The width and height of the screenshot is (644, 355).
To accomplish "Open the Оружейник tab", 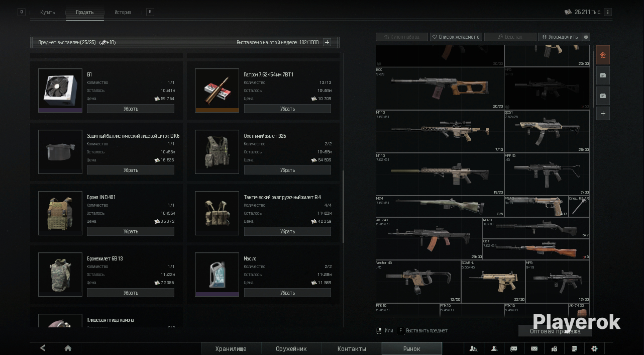I will coord(291,348).
